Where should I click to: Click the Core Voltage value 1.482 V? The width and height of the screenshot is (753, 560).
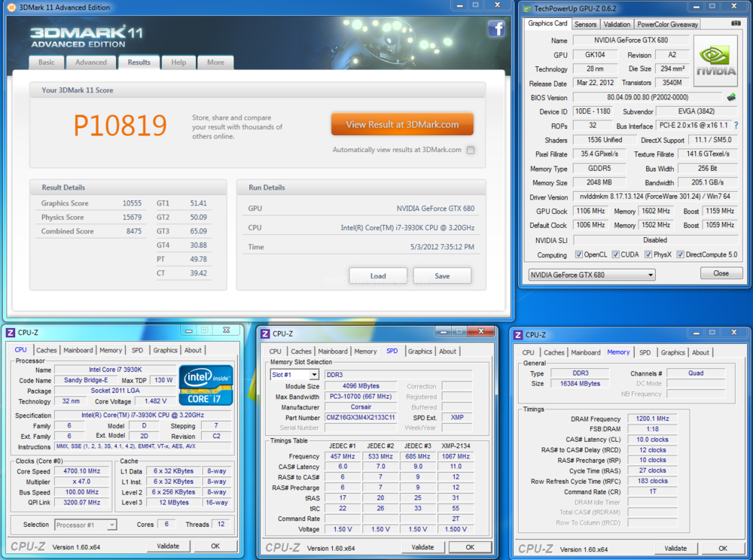[156, 401]
